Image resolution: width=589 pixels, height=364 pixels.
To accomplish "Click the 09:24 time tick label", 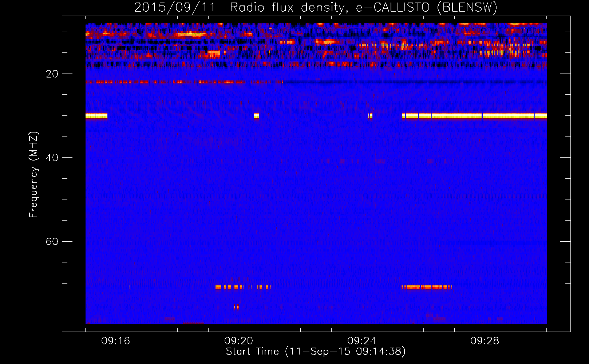I will click(x=362, y=341).
